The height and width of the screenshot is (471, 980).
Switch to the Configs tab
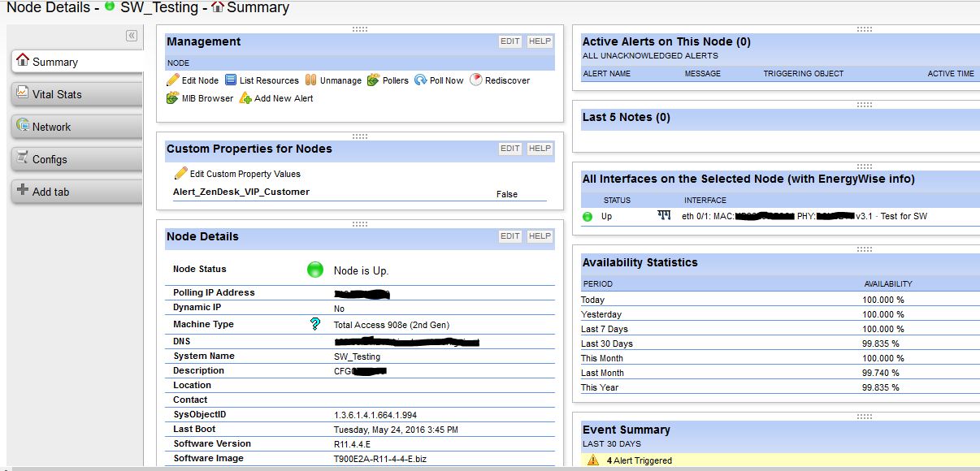tap(76, 159)
